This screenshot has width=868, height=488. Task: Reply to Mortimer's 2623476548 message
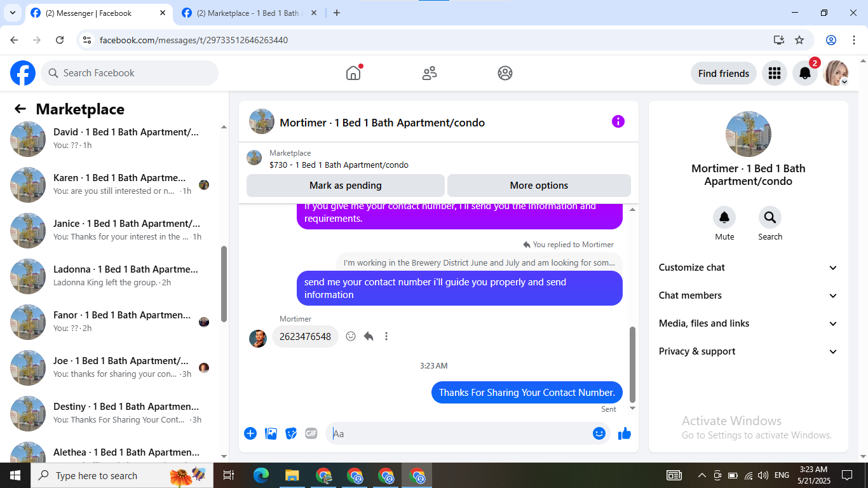(x=369, y=336)
